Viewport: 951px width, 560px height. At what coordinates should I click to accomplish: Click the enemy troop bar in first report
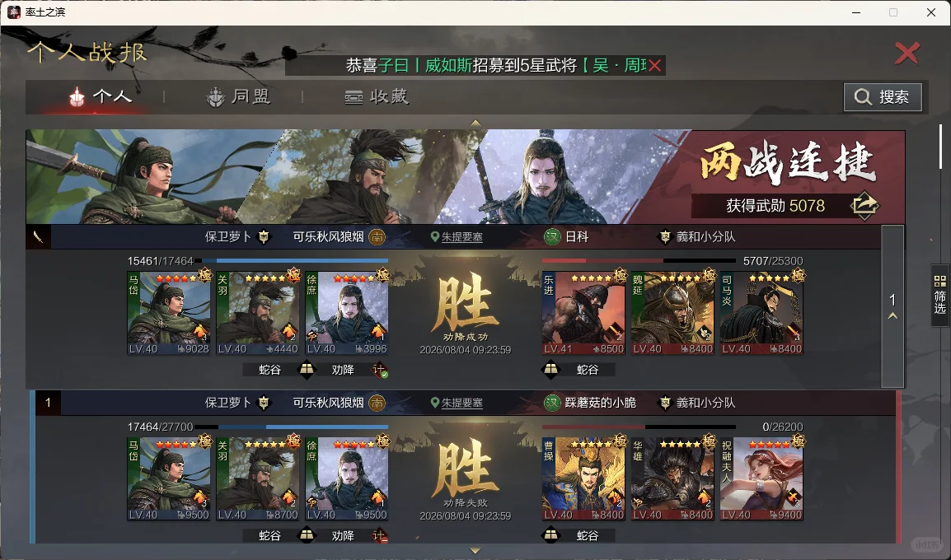click(x=639, y=261)
